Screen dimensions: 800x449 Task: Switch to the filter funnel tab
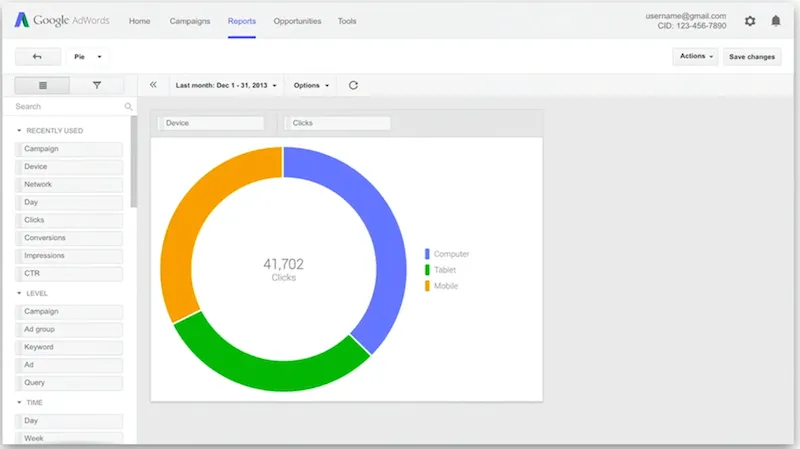click(97, 86)
